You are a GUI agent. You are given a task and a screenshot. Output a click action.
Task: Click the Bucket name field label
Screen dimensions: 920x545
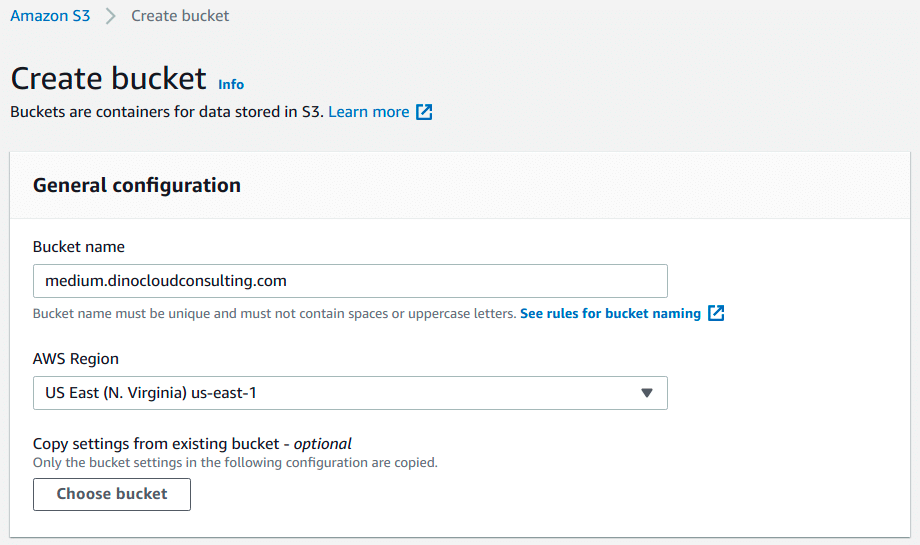point(79,247)
